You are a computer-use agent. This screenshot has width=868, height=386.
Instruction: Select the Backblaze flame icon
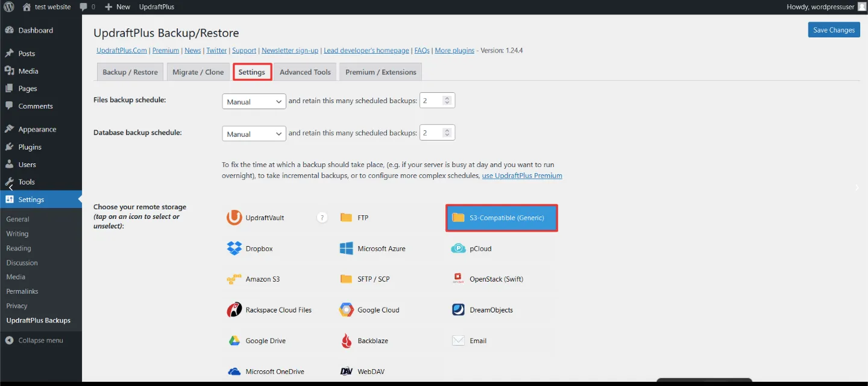[346, 341]
